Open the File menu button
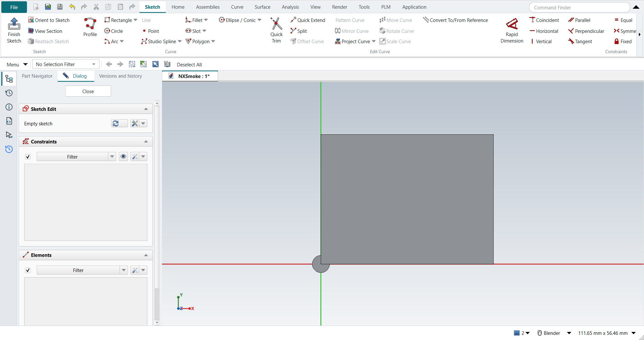The image size is (644, 340). (x=14, y=7)
